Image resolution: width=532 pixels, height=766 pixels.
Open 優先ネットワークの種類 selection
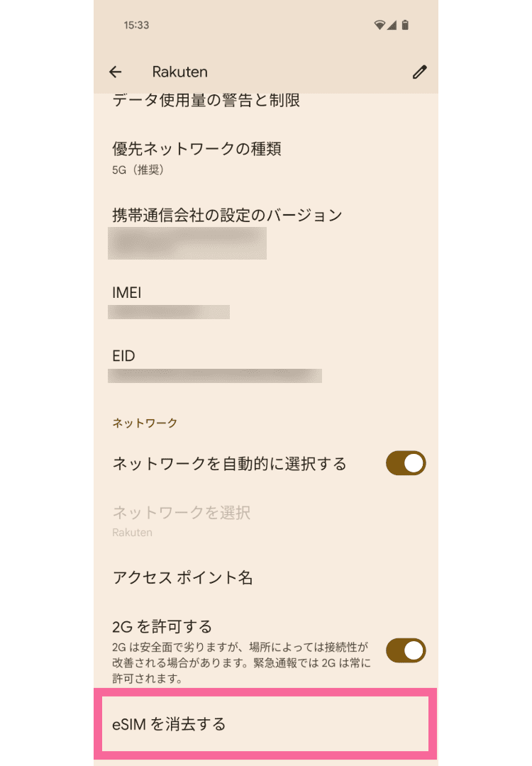coord(197,157)
